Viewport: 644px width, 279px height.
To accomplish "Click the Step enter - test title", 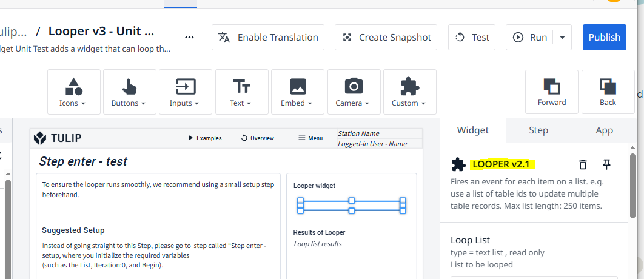I will 83,161.
